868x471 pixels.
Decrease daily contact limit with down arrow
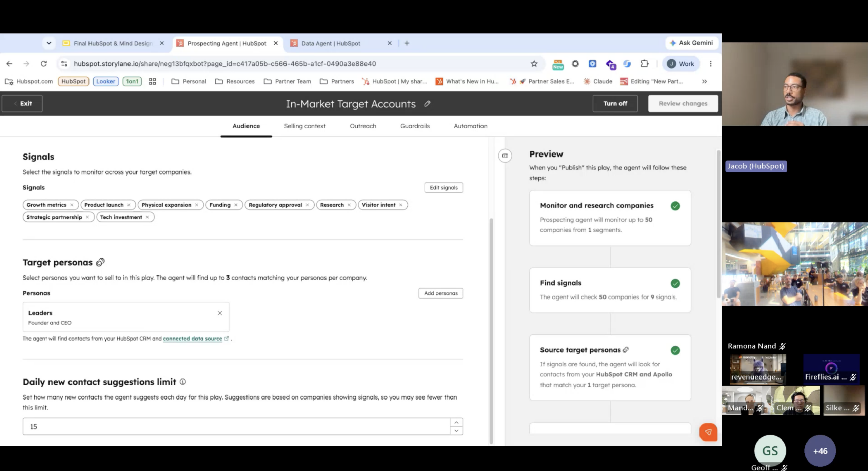click(x=456, y=430)
